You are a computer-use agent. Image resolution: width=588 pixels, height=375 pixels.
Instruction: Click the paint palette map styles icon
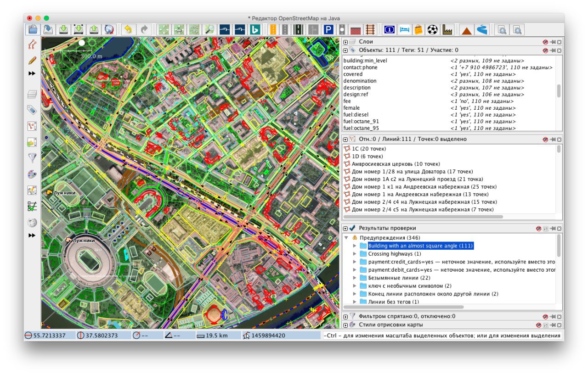point(32,174)
